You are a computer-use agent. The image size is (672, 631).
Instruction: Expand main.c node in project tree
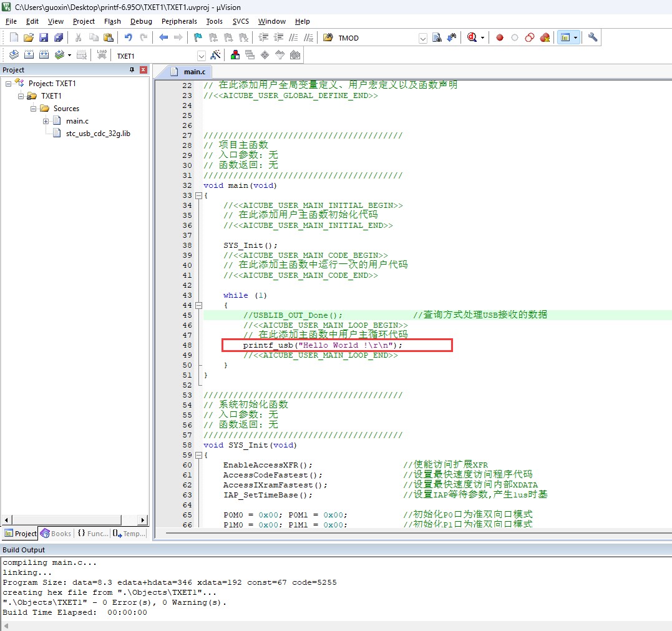(x=46, y=121)
